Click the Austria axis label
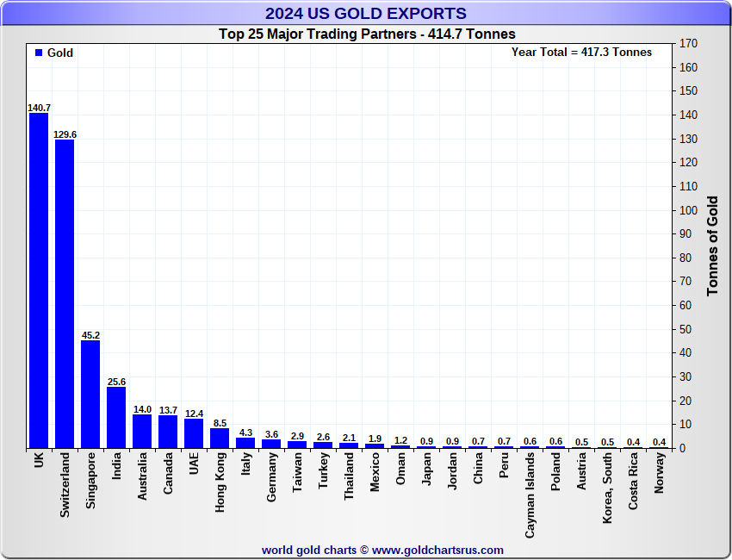Screen dimensions: 732x560 tap(581, 471)
